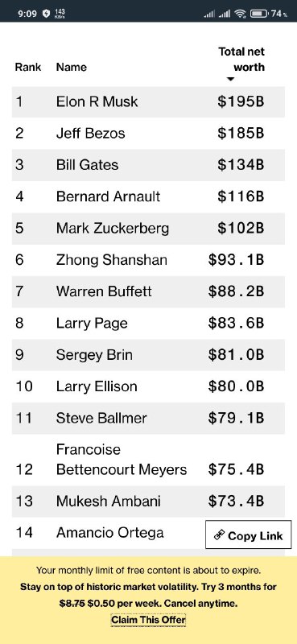This screenshot has height=644, width=297.
Task: Select Zhong Shanshan row
Action: pyautogui.click(x=148, y=260)
